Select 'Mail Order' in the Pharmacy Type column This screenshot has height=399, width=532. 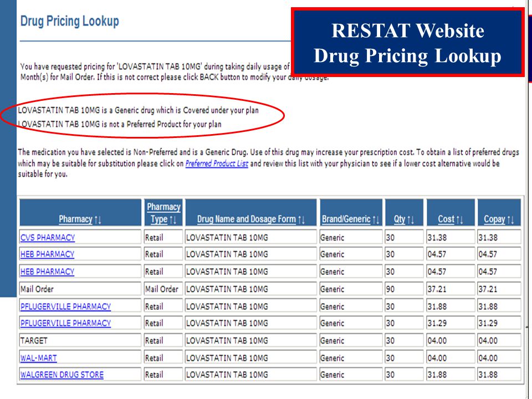tap(161, 289)
